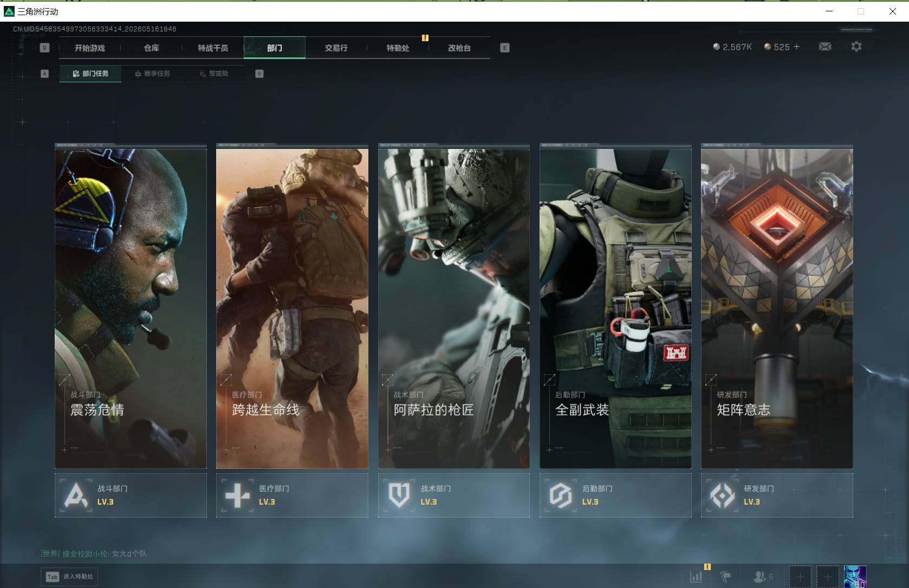
Task: Click the plus next to 525 to add currency
Action: pyautogui.click(x=796, y=47)
